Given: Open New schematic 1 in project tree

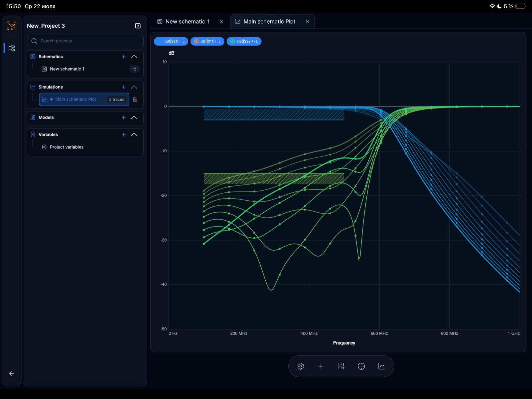Looking at the screenshot, I should tap(67, 69).
